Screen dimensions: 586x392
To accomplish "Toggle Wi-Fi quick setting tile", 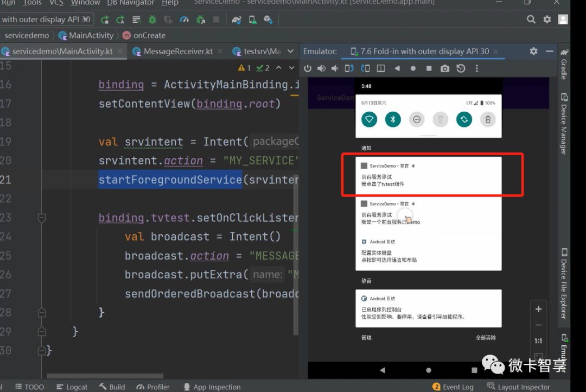I will [x=370, y=119].
